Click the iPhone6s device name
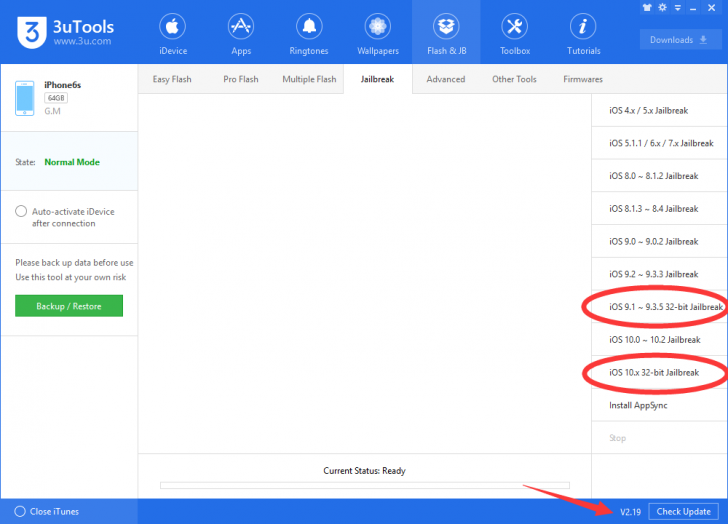 [x=63, y=85]
